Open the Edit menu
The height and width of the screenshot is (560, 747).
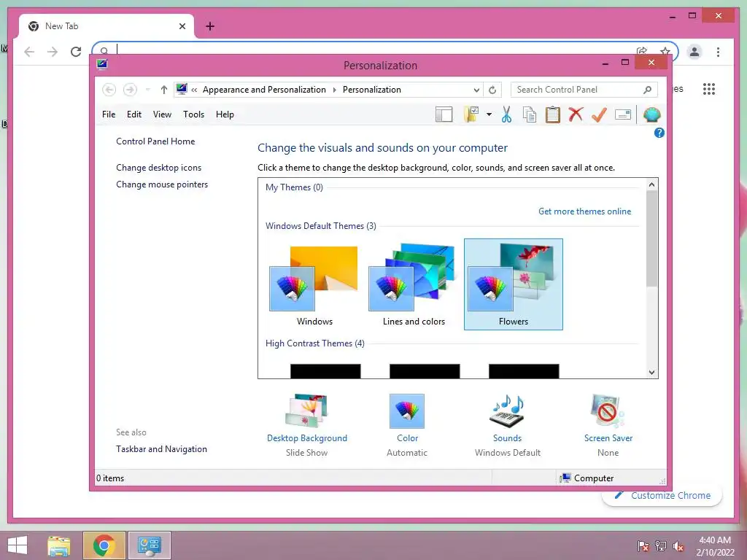134,114
